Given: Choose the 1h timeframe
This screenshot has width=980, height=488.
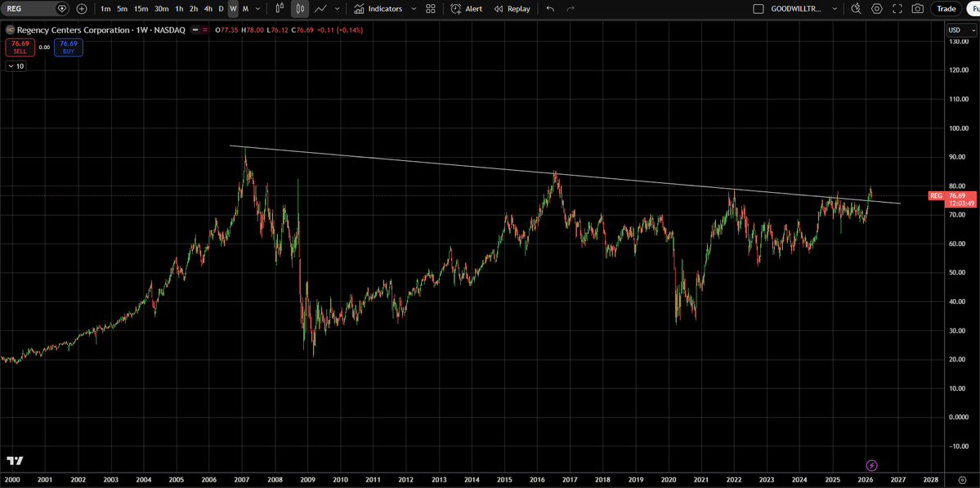Looking at the screenshot, I should [179, 9].
